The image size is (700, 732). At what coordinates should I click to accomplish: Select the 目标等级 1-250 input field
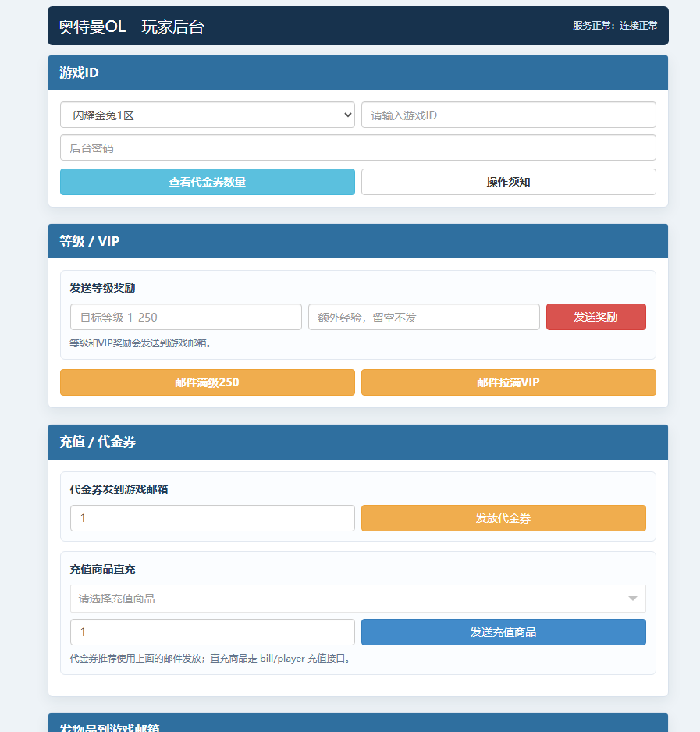186,317
